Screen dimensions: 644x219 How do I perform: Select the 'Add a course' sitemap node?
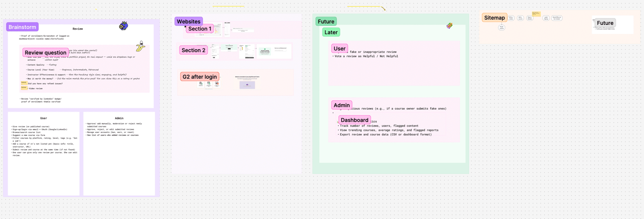click(x=520, y=18)
